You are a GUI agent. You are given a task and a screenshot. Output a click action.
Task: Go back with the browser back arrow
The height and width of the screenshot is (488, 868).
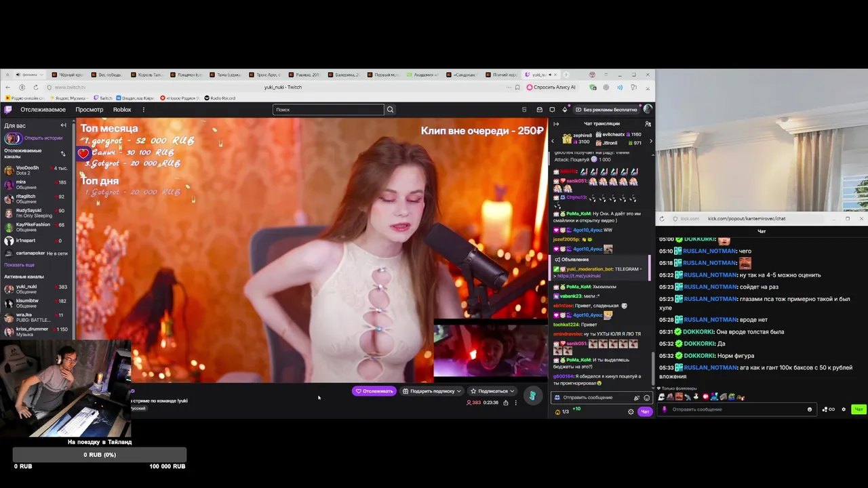coord(8,87)
